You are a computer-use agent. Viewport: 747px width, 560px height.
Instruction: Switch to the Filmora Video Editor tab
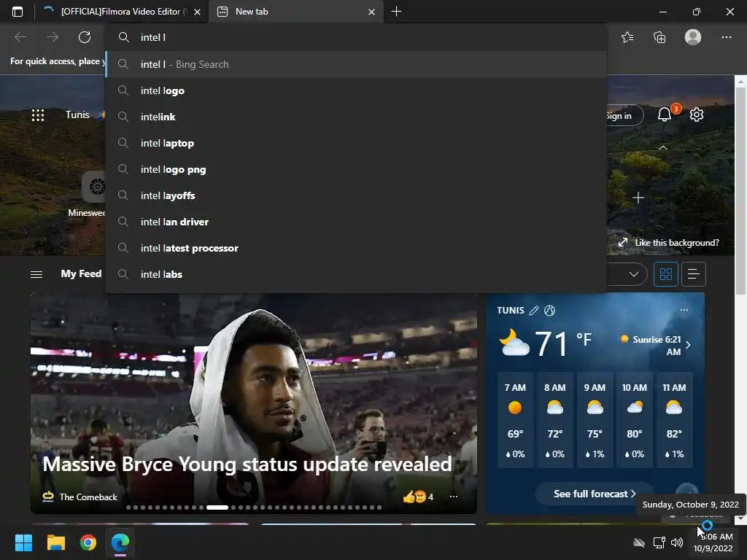[122, 12]
